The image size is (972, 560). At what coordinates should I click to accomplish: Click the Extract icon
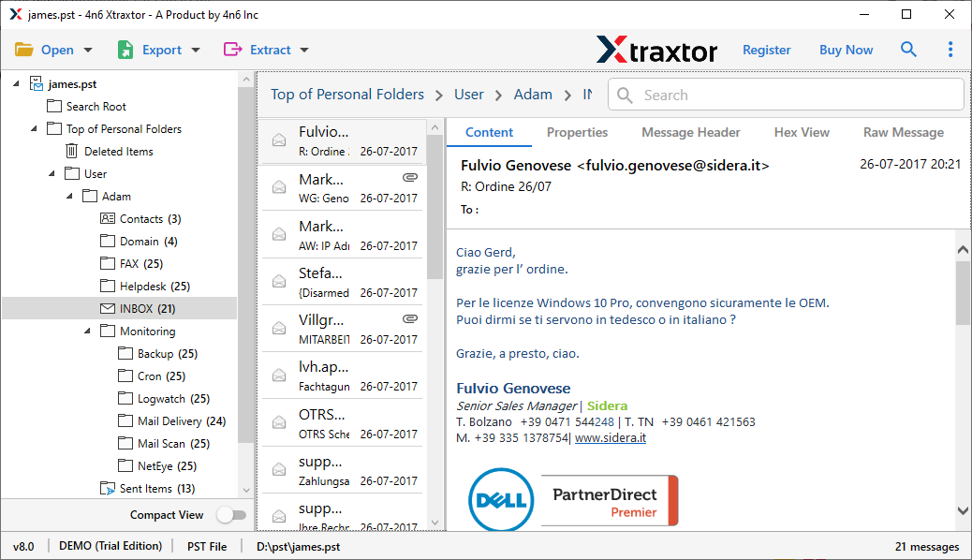[232, 49]
